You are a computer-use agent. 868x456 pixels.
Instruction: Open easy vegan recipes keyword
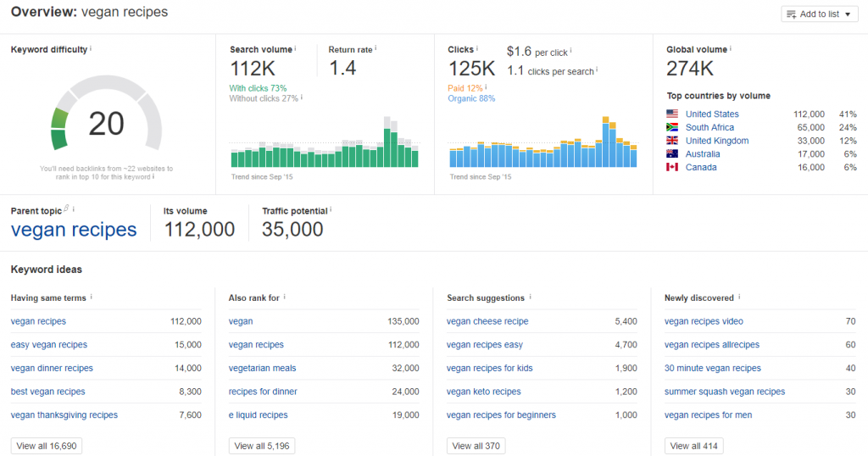(x=48, y=344)
